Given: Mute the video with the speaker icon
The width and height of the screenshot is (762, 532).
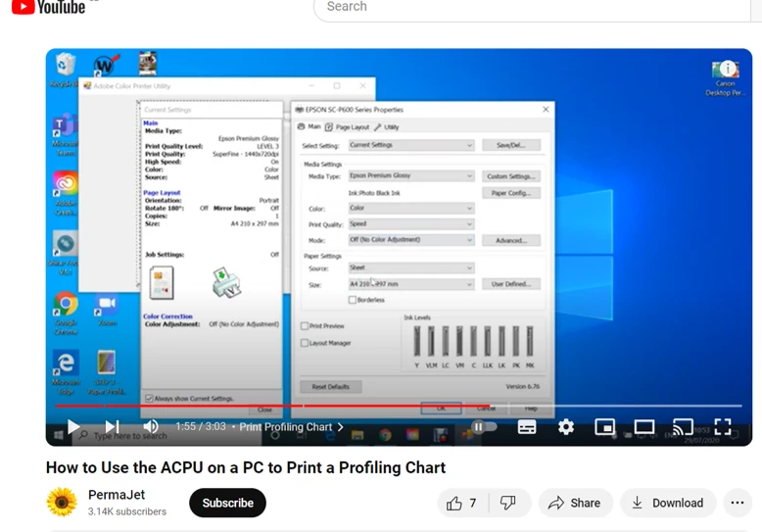Looking at the screenshot, I should tap(151, 426).
